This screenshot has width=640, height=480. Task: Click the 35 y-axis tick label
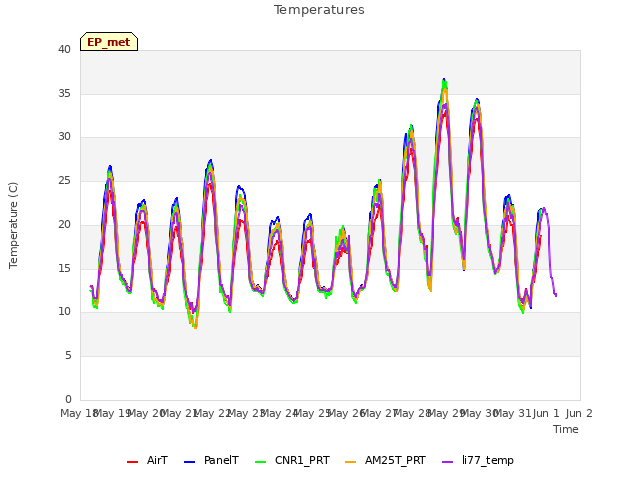pos(64,93)
